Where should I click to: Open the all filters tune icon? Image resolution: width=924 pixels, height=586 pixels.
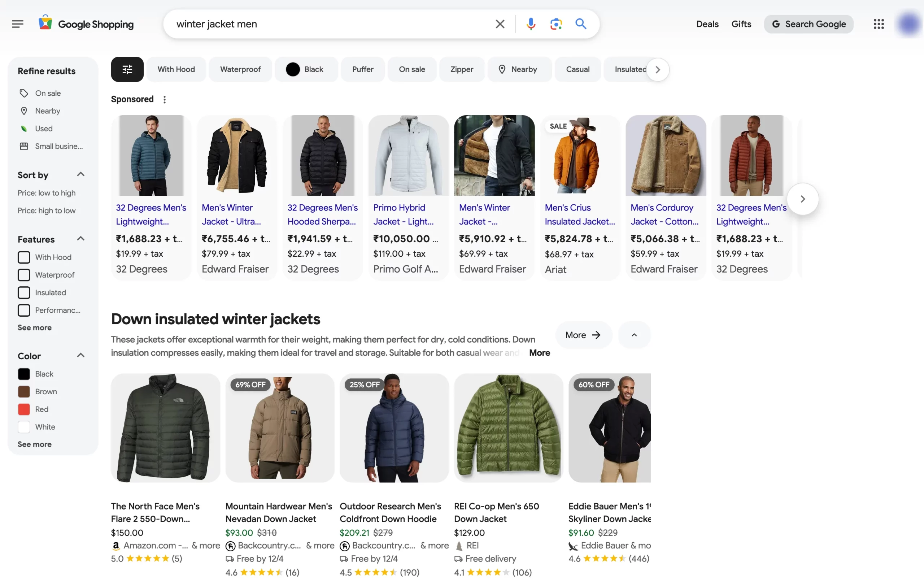pos(127,69)
